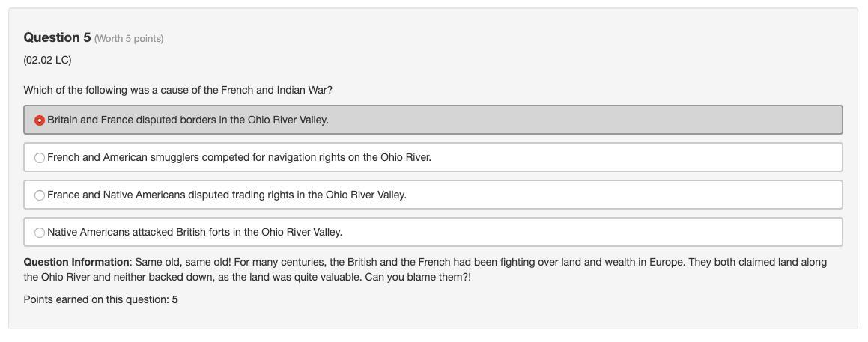
Task: Choose the French and American smugglers radio button
Action: [40, 158]
